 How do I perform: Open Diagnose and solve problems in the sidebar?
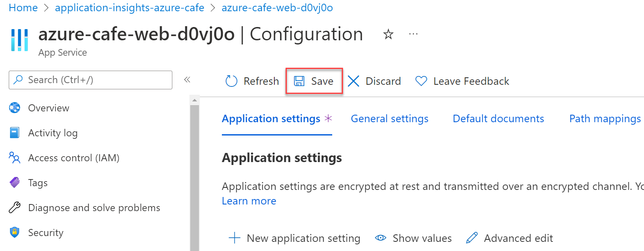pyautogui.click(x=94, y=208)
